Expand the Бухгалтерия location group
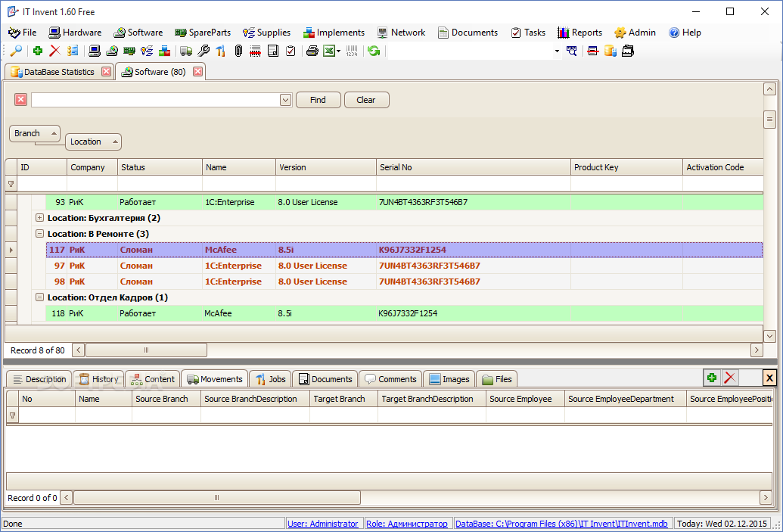783x532 pixels. 40,218
